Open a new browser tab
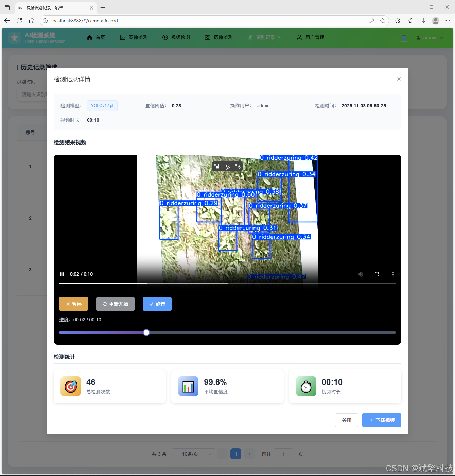This screenshot has width=455, height=476. coord(103,7)
